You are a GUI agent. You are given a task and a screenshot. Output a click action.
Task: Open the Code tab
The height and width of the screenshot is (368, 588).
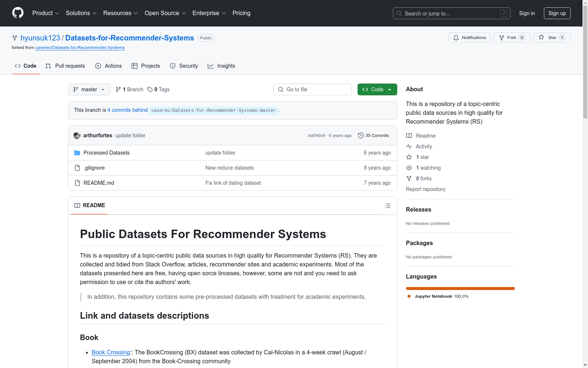[26, 66]
